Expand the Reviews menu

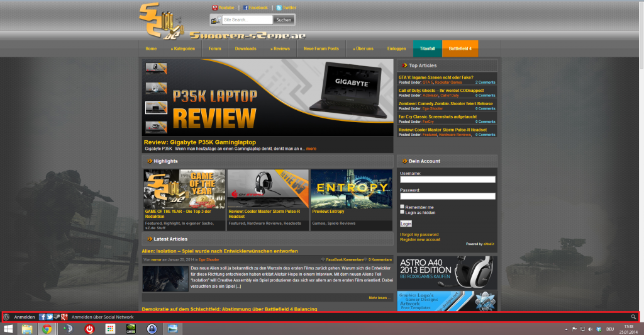(280, 48)
